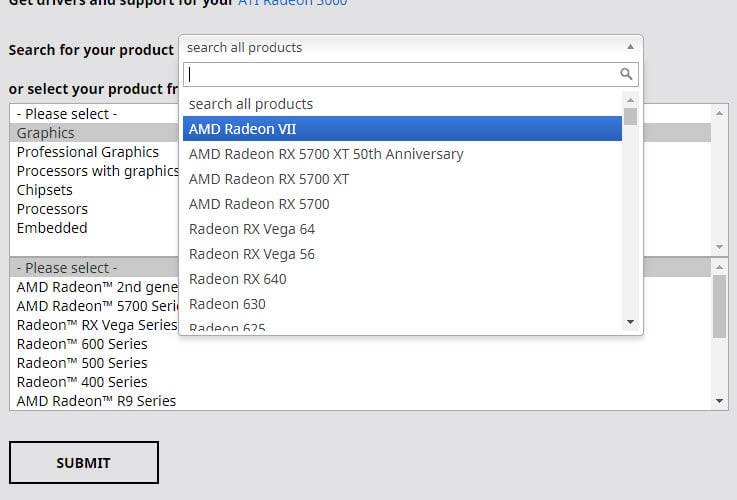Select Chipsets category
737x500 pixels.
coord(96,190)
